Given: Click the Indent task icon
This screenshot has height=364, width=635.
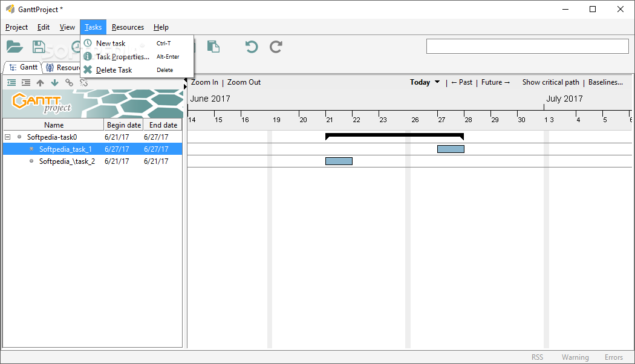Looking at the screenshot, I should (x=26, y=83).
